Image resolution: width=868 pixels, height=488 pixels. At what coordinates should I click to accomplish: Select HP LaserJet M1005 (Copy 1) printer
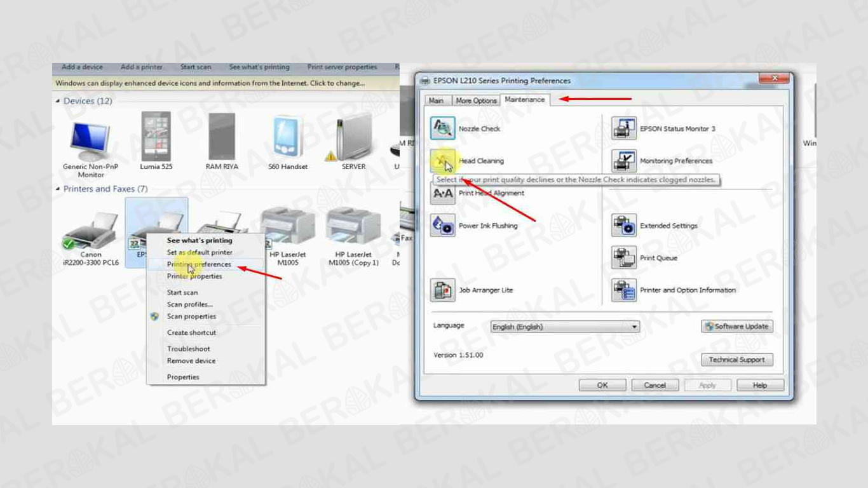tap(353, 236)
